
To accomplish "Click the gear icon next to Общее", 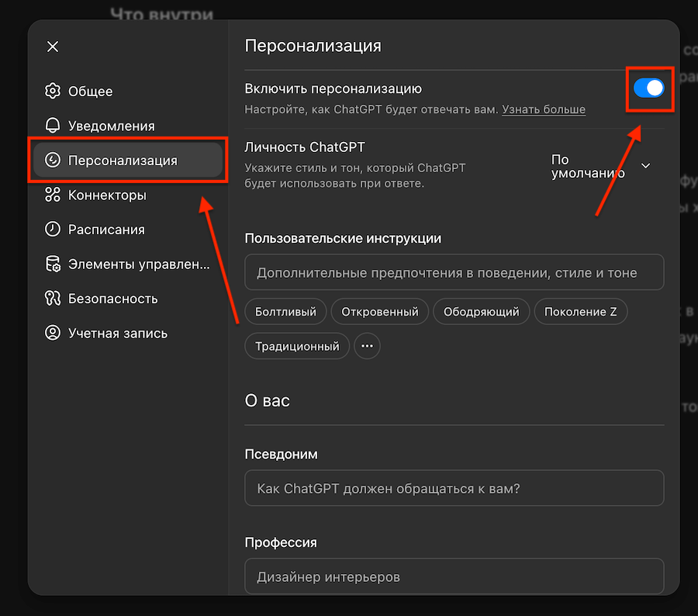I will click(x=53, y=91).
